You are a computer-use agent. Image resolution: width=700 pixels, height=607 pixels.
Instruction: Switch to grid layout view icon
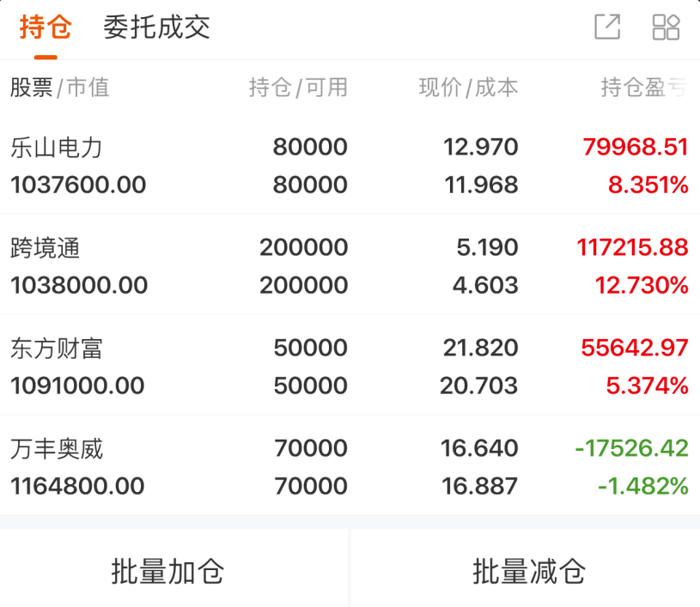click(x=666, y=27)
